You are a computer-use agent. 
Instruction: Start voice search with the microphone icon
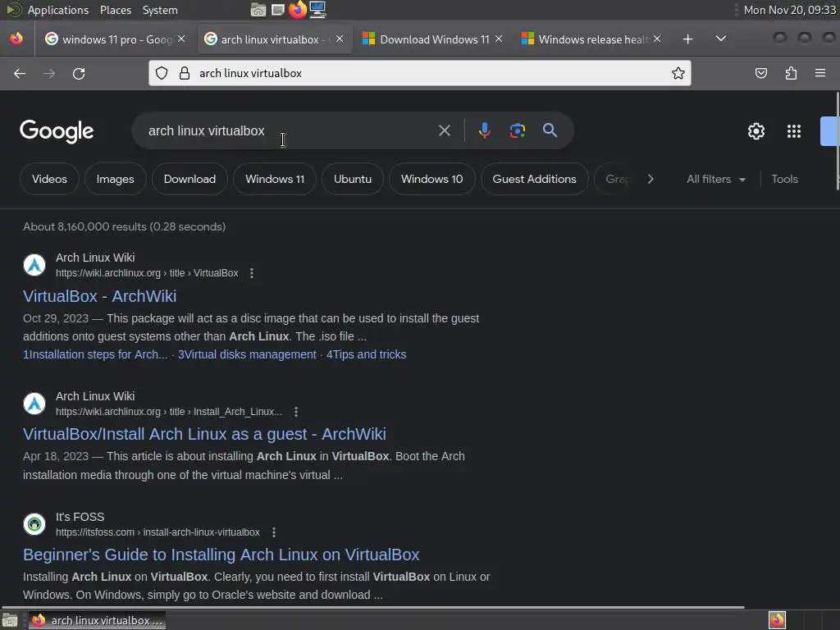484,130
